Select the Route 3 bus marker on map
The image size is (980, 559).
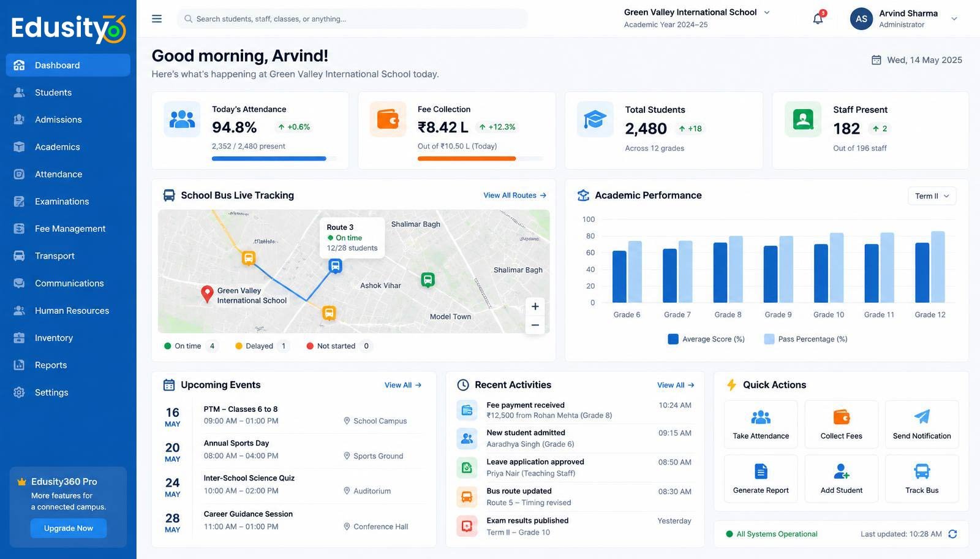coord(335,266)
